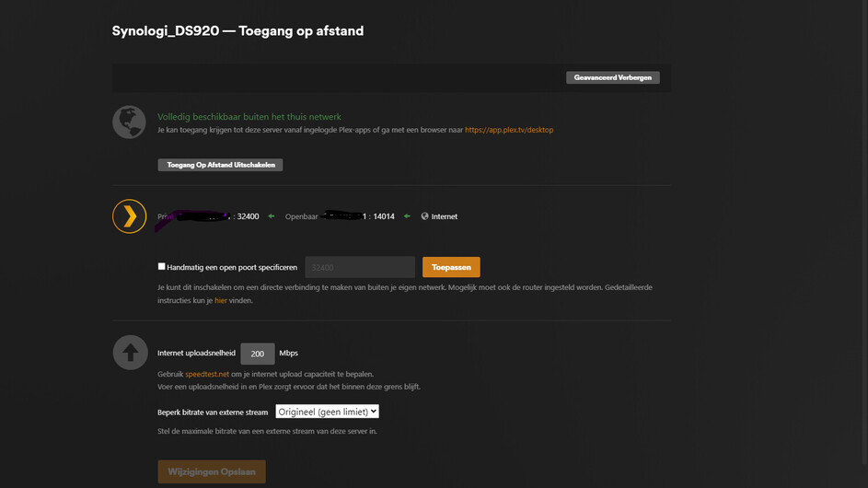Click green arrow after private port 32400
Image resolution: width=868 pixels, height=488 pixels.
coord(272,216)
